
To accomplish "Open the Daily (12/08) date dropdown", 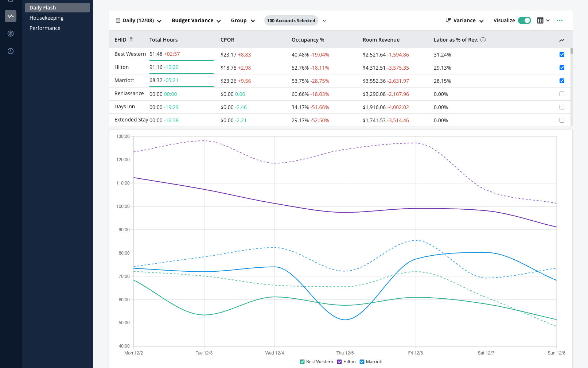I will 139,21.
